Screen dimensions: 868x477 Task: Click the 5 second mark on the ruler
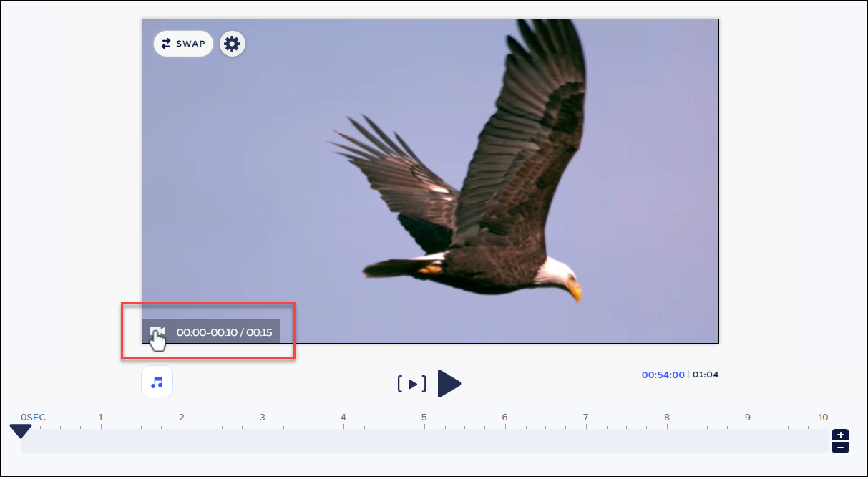[x=424, y=417]
